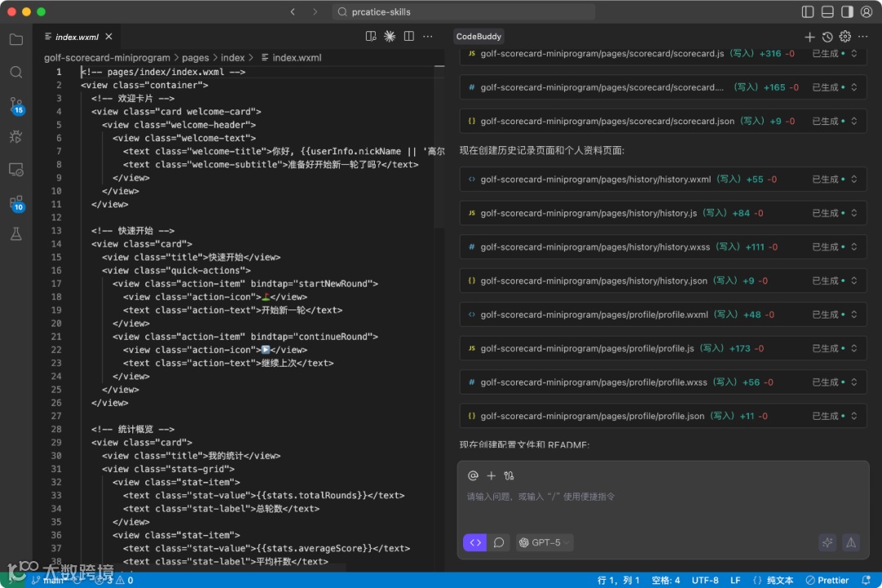Open the Testing flask icon
882x588 pixels.
16,234
